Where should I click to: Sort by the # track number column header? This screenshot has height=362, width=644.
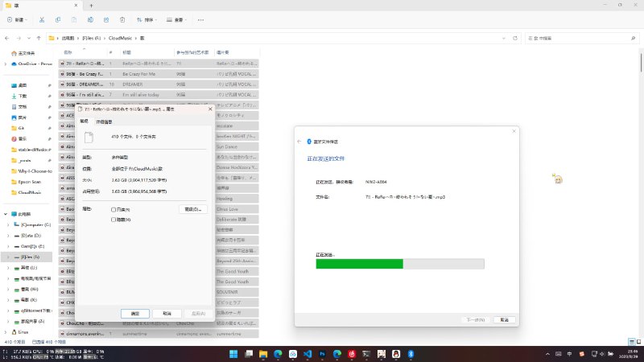[x=114, y=52]
